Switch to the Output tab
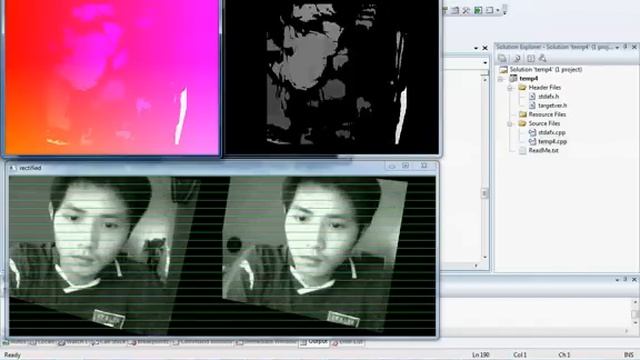Screen dimensions: 640x360 click(314, 342)
